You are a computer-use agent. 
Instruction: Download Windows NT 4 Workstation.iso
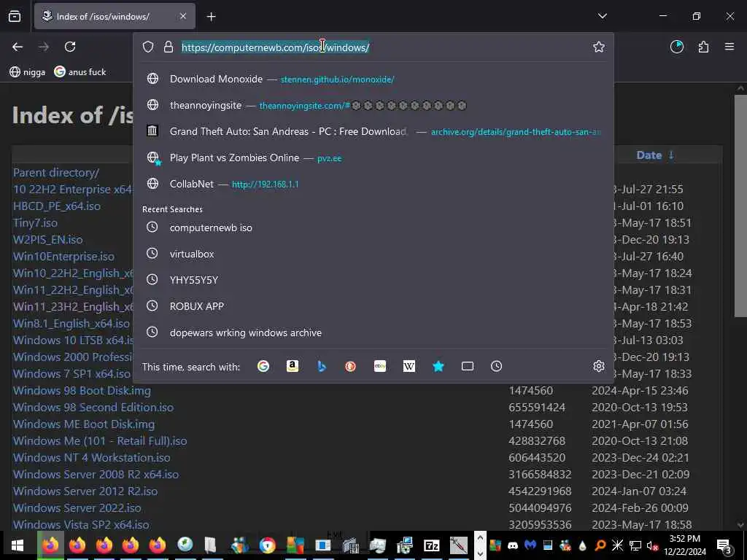point(91,458)
